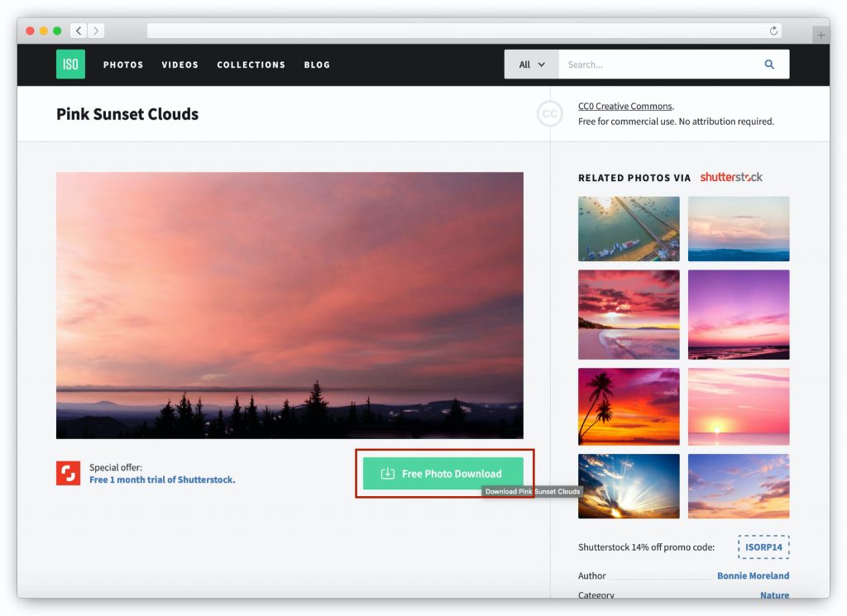Open the Free 1 month trial of Shutterstock link
The width and height of the screenshot is (847, 616).
(162, 480)
